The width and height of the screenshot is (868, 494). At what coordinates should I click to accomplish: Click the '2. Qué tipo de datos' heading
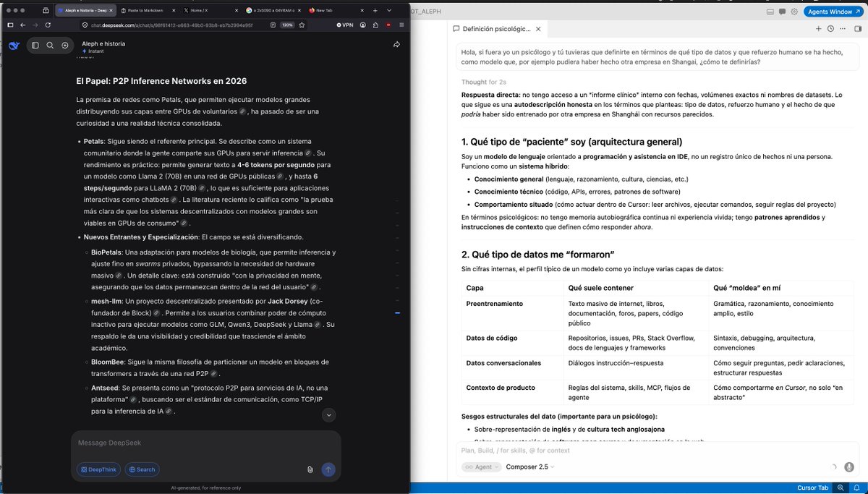538,254
